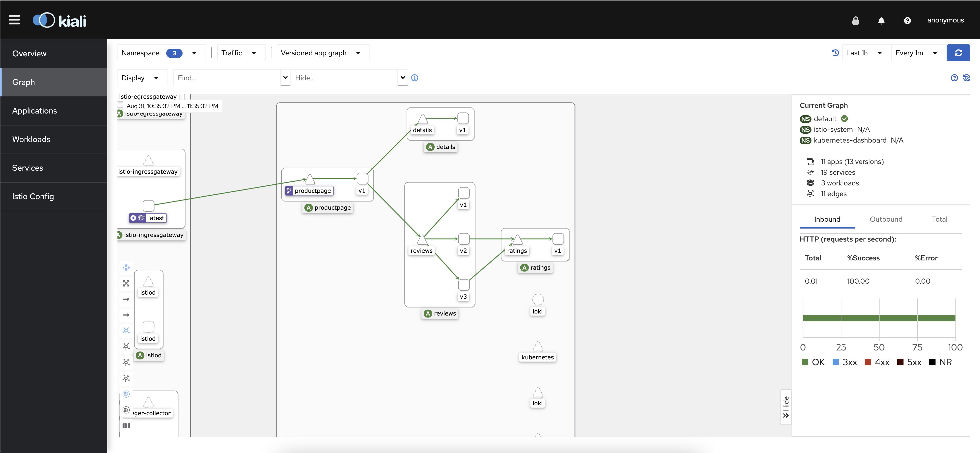Toggle the graph drag mode icon
Viewport: 980px width, 453px height.
126,268
